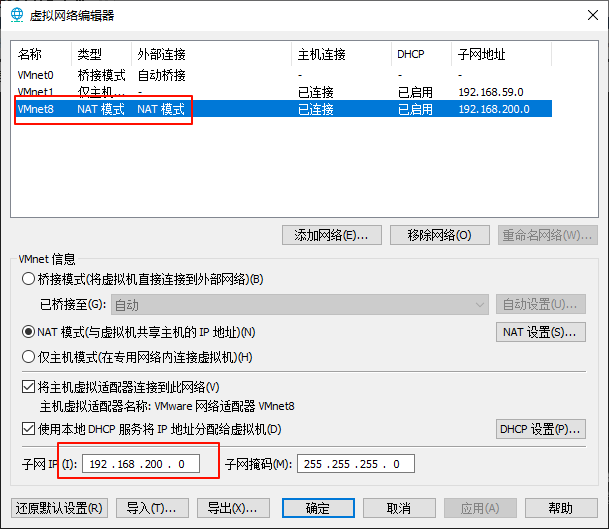The image size is (609, 529).
Task: Click the 名称 column header
Action: click(x=42, y=54)
